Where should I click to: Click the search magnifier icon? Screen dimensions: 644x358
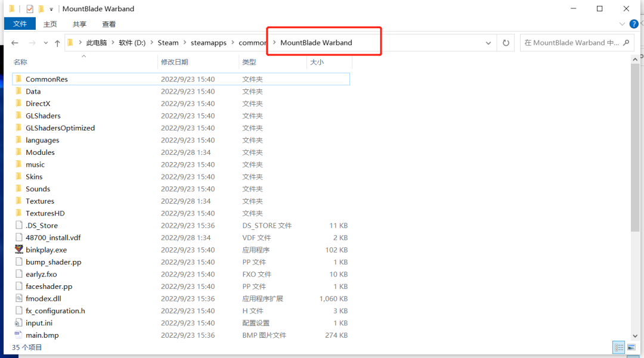pyautogui.click(x=626, y=43)
